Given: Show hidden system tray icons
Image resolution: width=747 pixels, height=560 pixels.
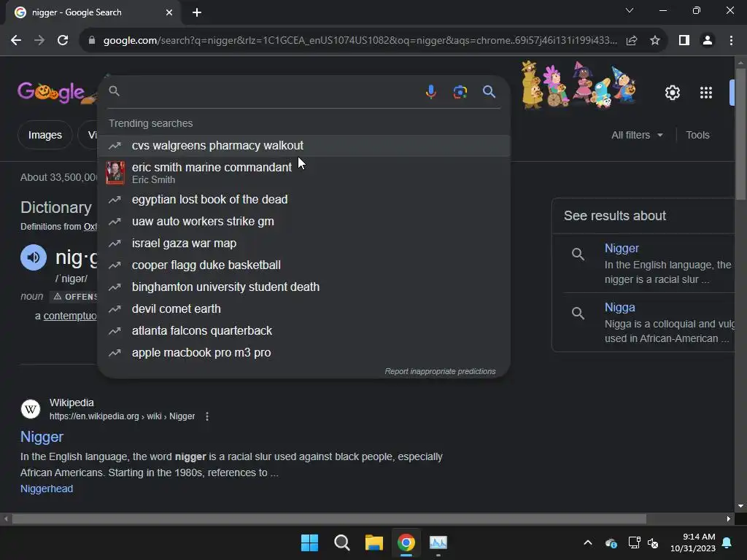Looking at the screenshot, I should click(588, 542).
